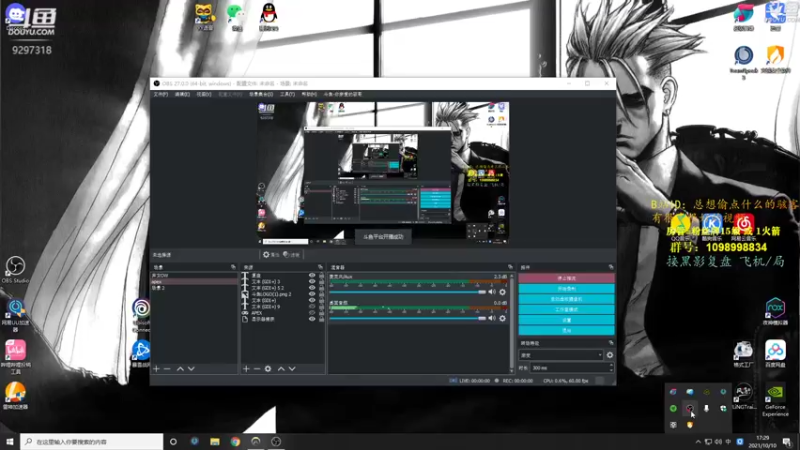Click the start virtual camera button
Image resolution: width=800 pixels, height=450 pixels.
coord(566,299)
